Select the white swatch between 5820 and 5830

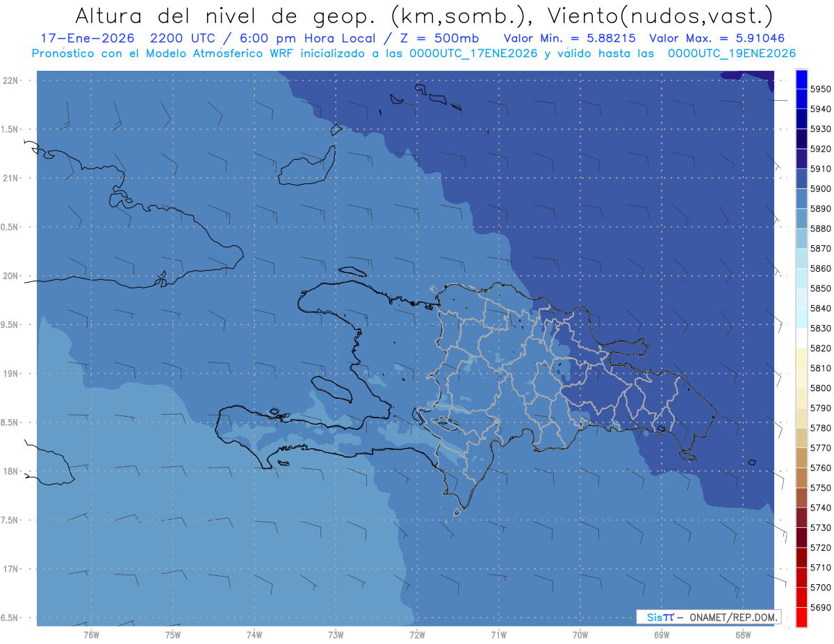(x=801, y=338)
